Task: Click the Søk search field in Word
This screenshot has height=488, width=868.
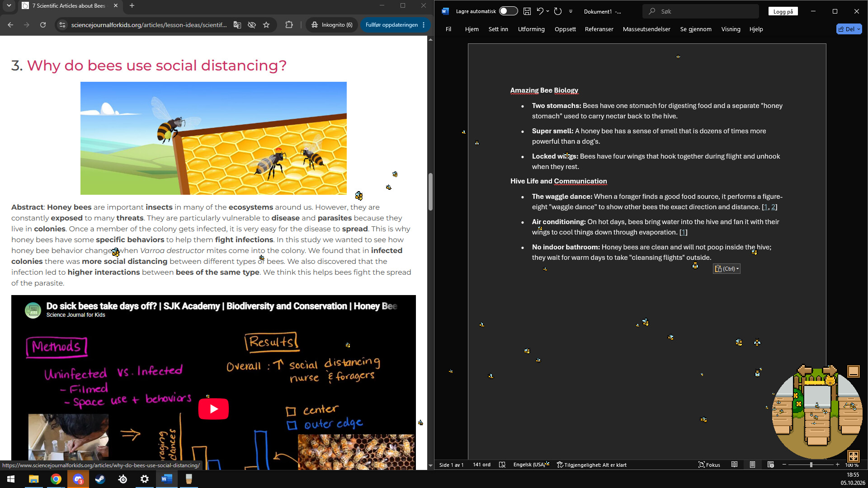Action: [701, 11]
